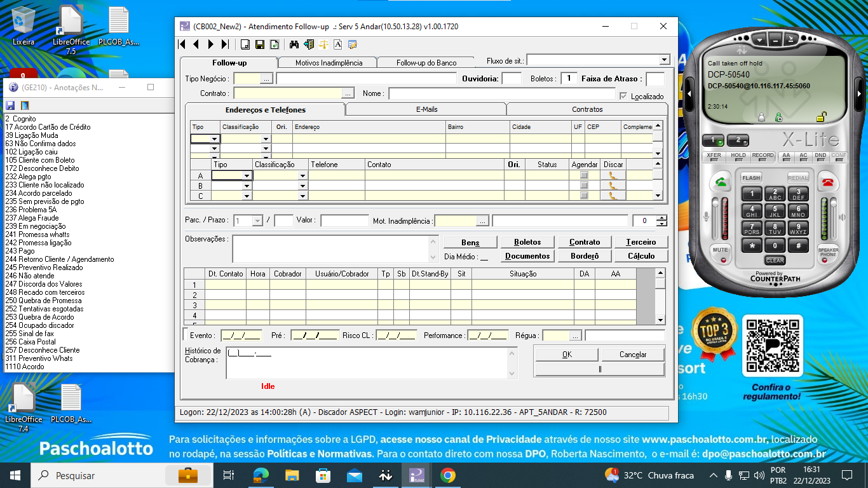Screen dimensions: 868x488
Task: Open the Tipo dropdown in phone row A
Action: tap(247, 176)
